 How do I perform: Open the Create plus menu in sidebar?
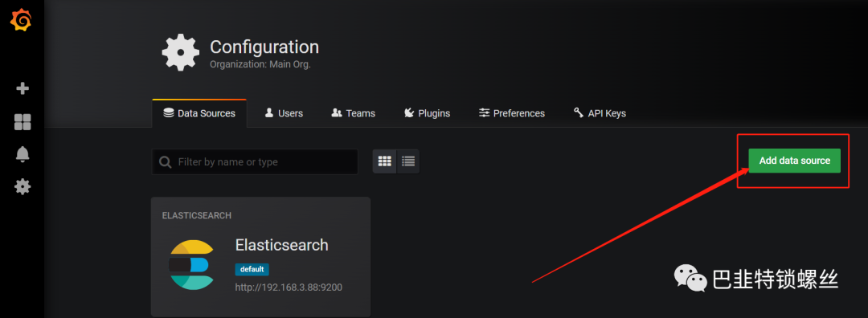23,88
